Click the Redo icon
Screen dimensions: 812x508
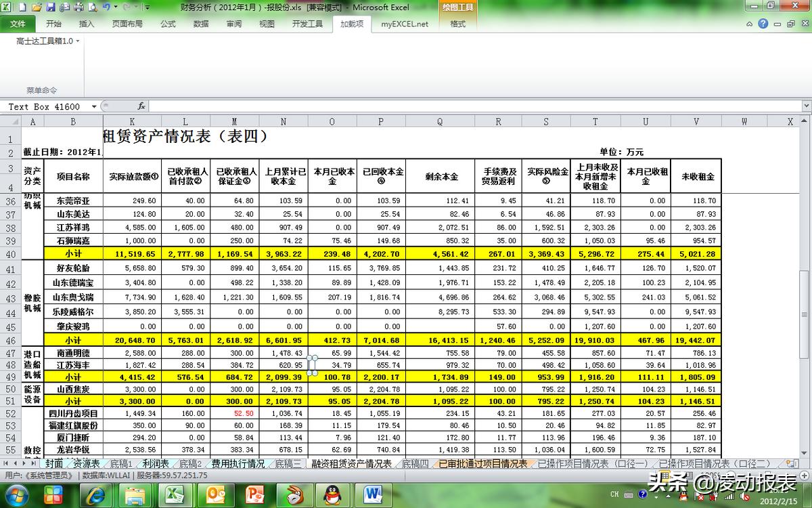tap(127, 7)
